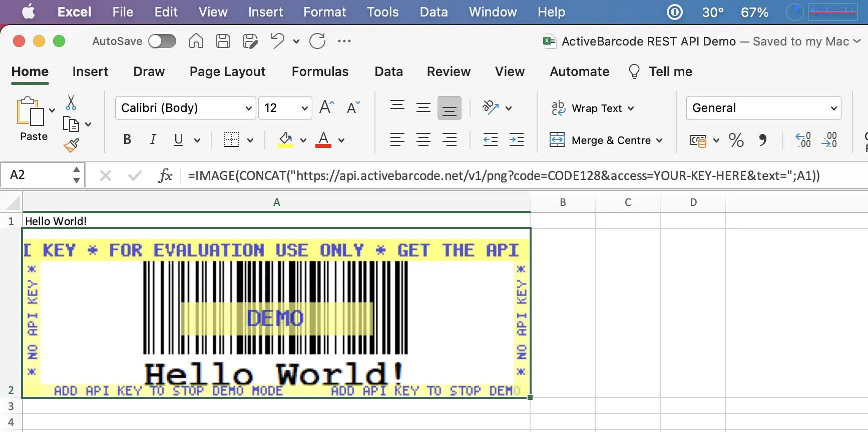Expand the underline style arrow

tap(197, 140)
